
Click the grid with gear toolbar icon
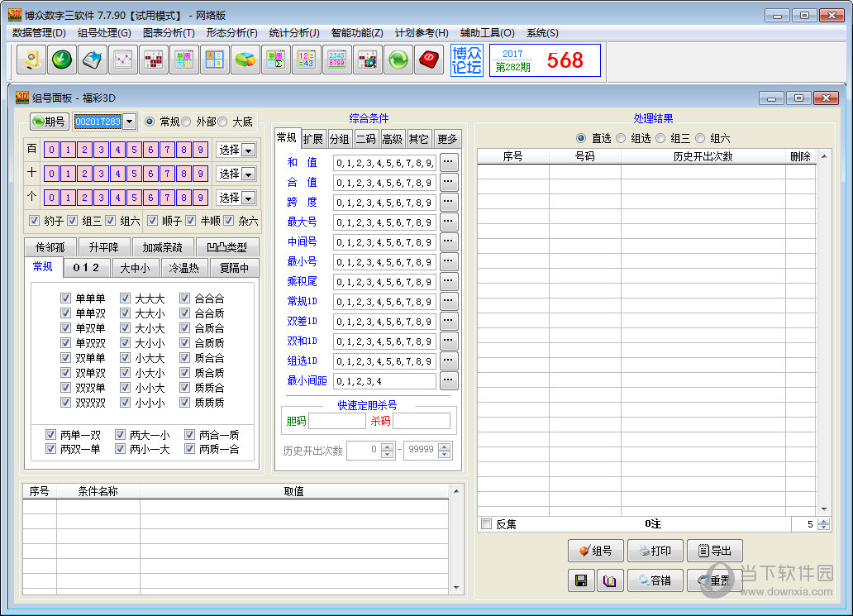(x=367, y=60)
